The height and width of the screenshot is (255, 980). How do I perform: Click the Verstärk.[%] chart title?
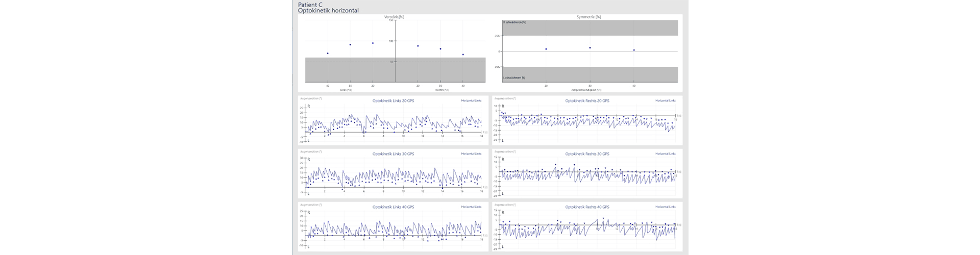click(x=394, y=17)
